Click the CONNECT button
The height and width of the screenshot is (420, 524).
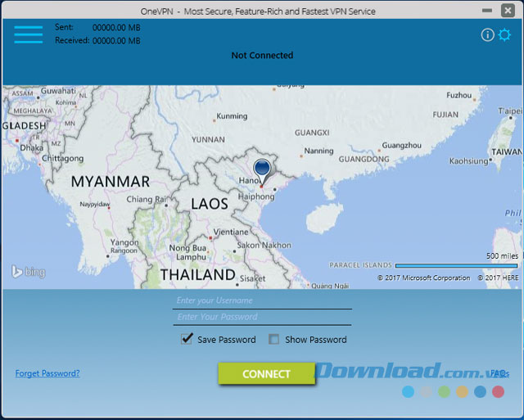tap(266, 373)
